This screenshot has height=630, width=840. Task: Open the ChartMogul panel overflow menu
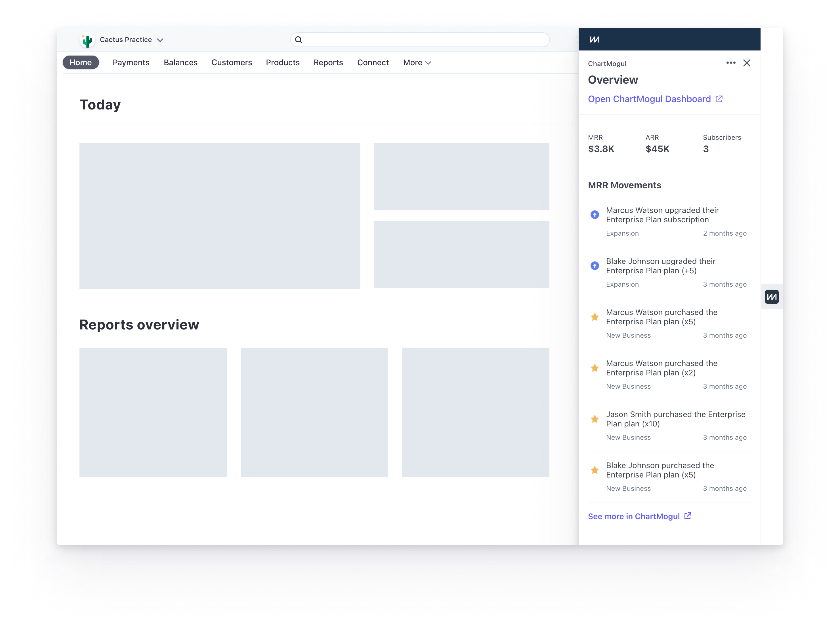[731, 63]
